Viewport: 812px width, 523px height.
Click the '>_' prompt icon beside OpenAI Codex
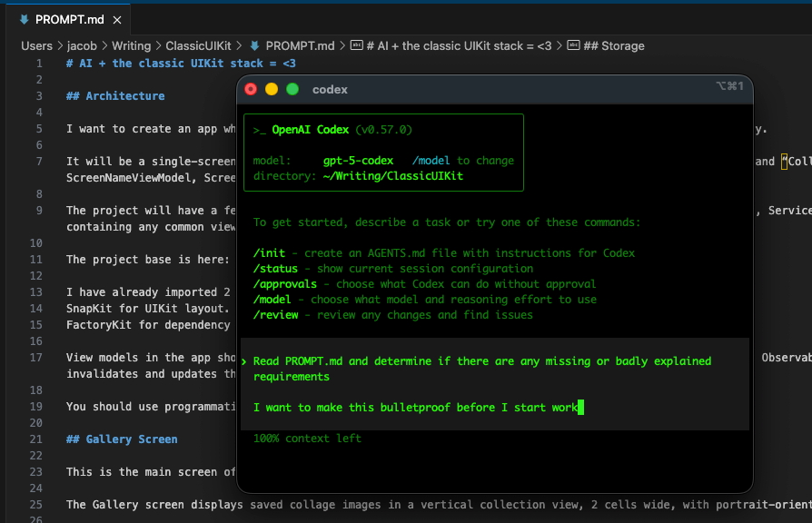[x=260, y=130]
